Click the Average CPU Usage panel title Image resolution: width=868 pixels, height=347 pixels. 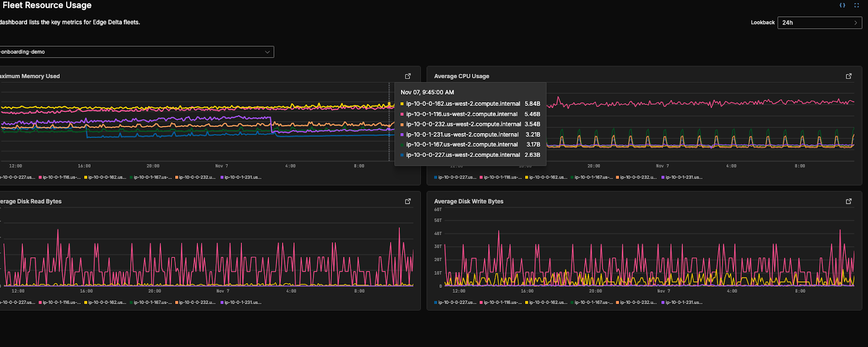tap(461, 77)
